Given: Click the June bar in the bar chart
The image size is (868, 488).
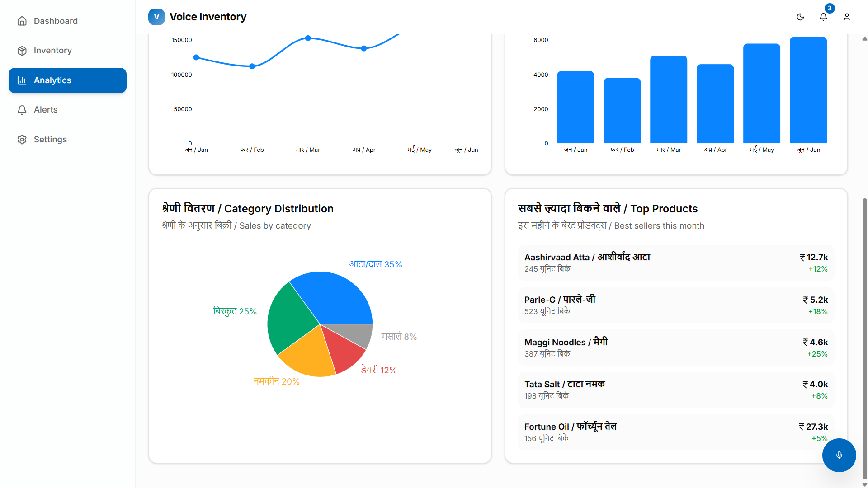Looking at the screenshot, I should 808,90.
